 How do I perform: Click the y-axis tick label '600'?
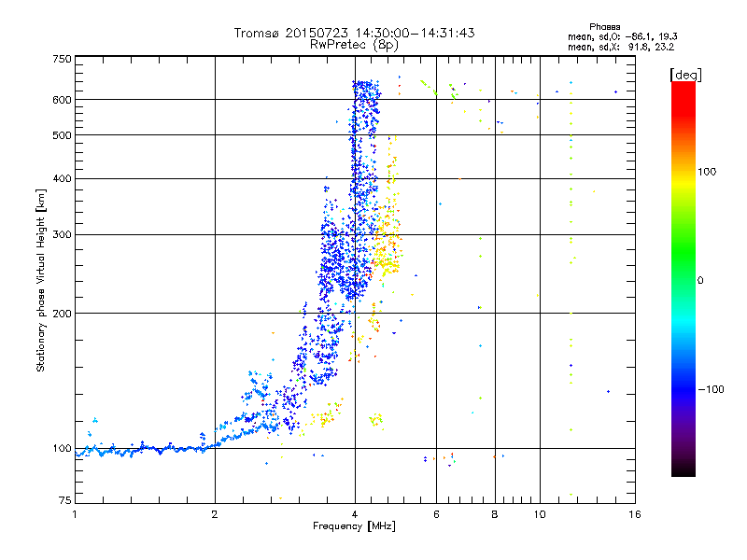click(x=62, y=100)
